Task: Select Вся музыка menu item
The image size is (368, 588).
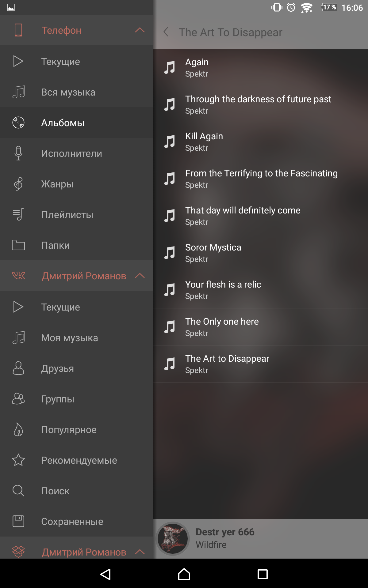Action: click(x=77, y=92)
